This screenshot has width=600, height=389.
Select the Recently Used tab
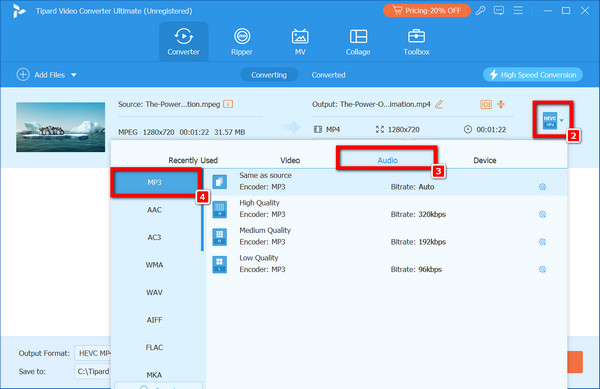tap(193, 160)
